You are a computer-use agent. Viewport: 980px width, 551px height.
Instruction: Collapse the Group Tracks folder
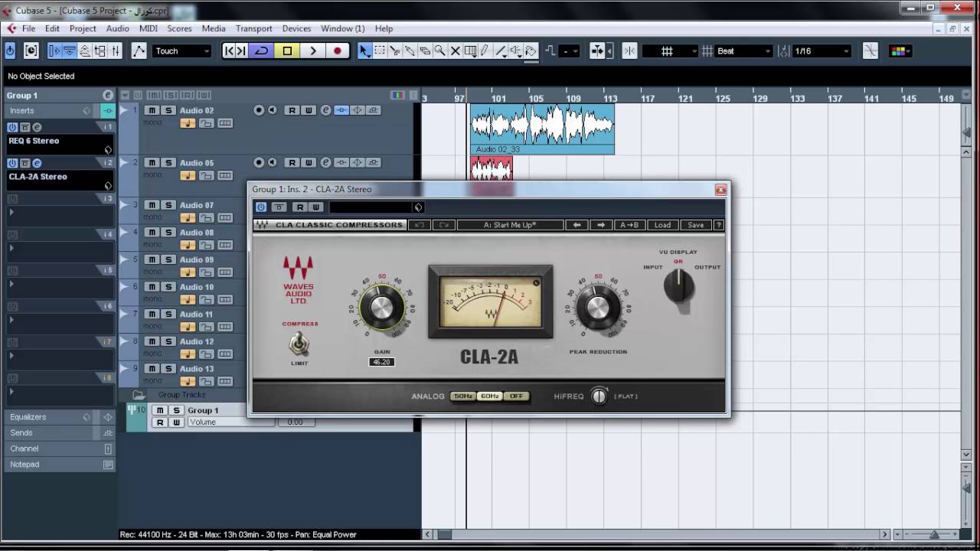pos(138,395)
